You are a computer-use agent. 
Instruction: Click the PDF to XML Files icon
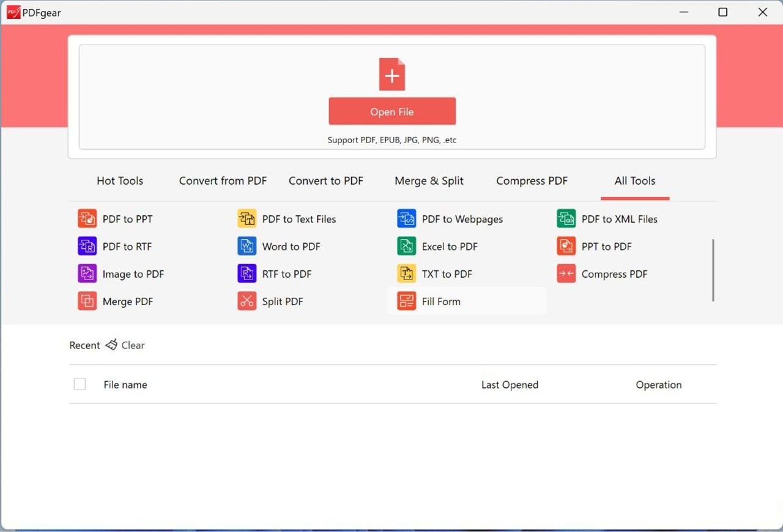tap(566, 218)
